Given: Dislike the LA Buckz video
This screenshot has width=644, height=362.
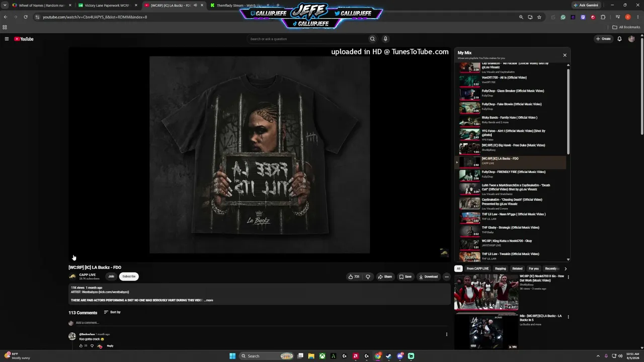Looking at the screenshot, I should point(368,277).
